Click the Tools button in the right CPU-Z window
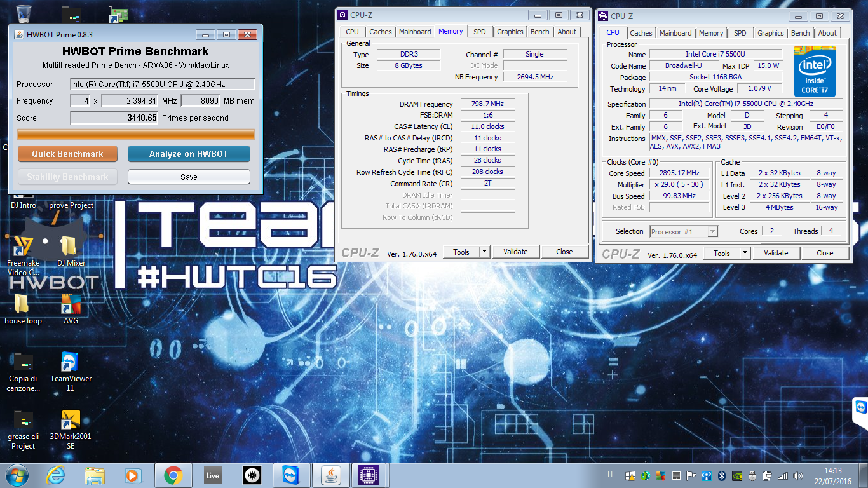This screenshot has width=868, height=488. 721,253
